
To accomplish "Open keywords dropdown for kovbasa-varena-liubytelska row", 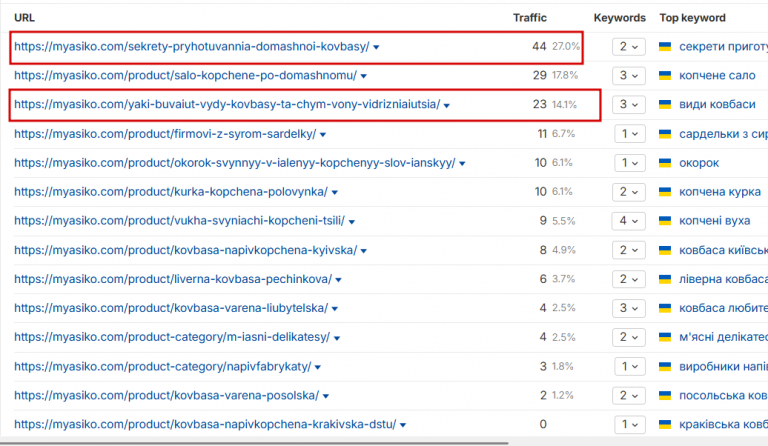I will (x=628, y=308).
